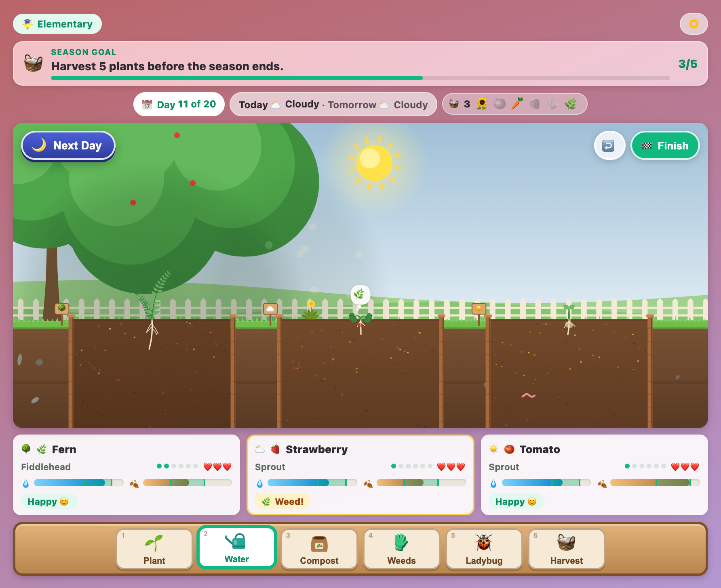This screenshot has width=721, height=588.
Task: Click the Fern water level bar
Action: [x=79, y=483]
